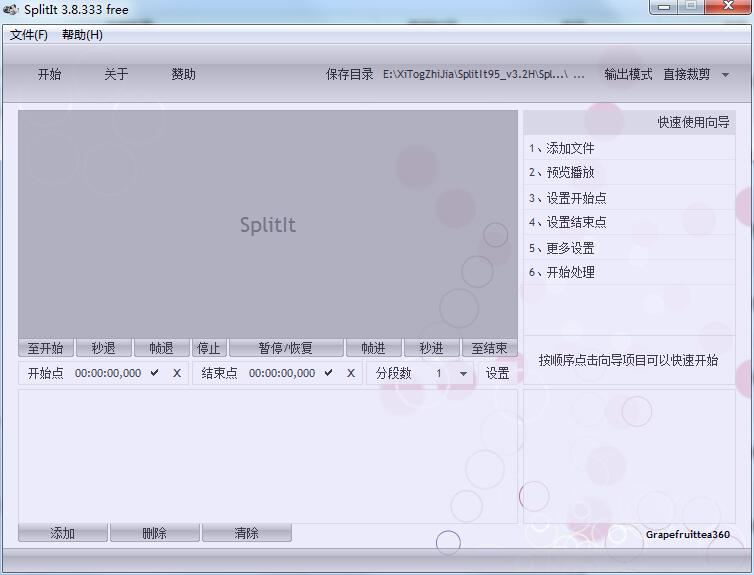Jump to start with 至开始 button
Screen dimensions: 754x575
(x=45, y=348)
